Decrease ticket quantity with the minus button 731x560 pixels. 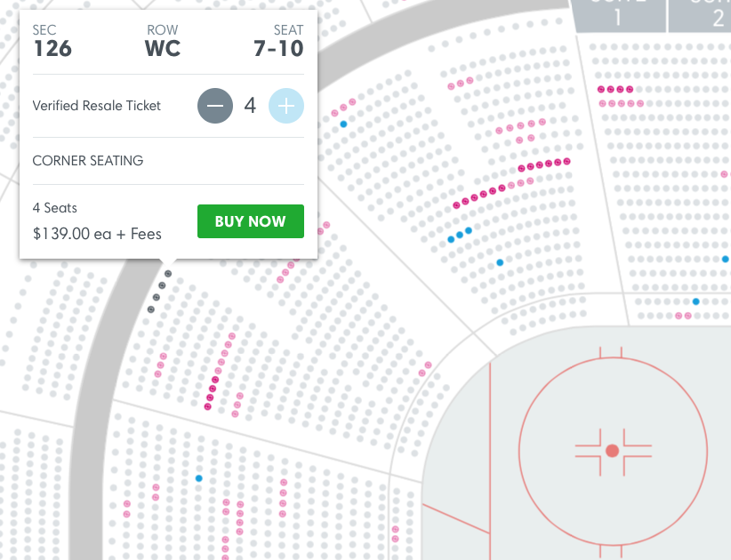point(215,106)
